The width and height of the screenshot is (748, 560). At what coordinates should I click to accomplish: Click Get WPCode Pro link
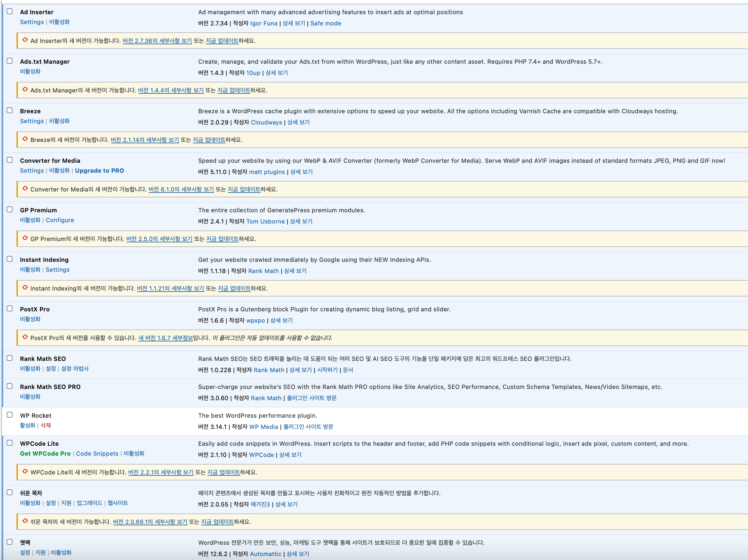[45, 454]
